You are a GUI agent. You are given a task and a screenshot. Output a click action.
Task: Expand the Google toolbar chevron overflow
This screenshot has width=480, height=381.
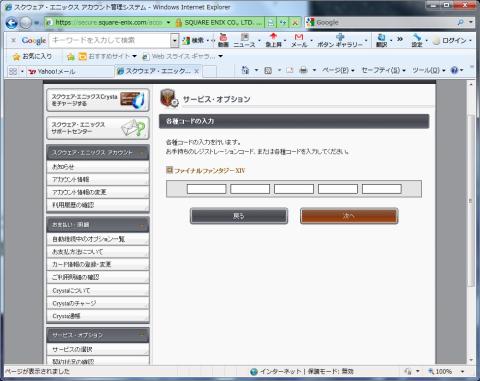pos(400,39)
